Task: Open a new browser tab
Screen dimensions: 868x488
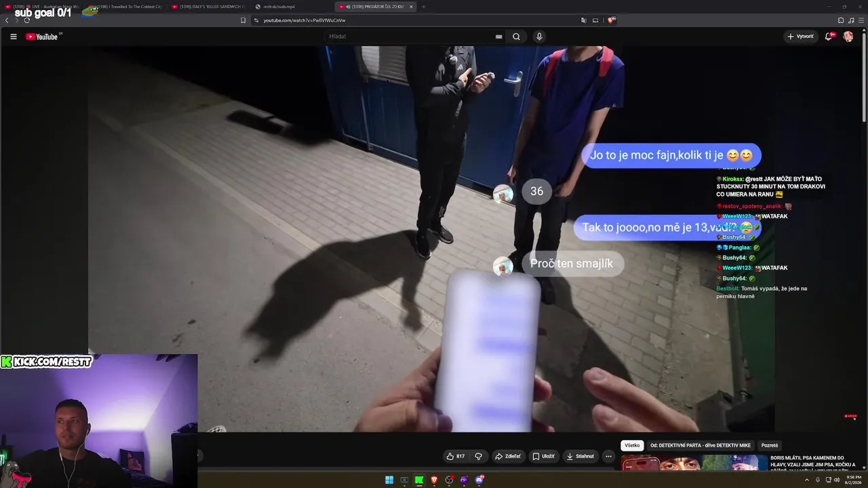Action: 423,7
